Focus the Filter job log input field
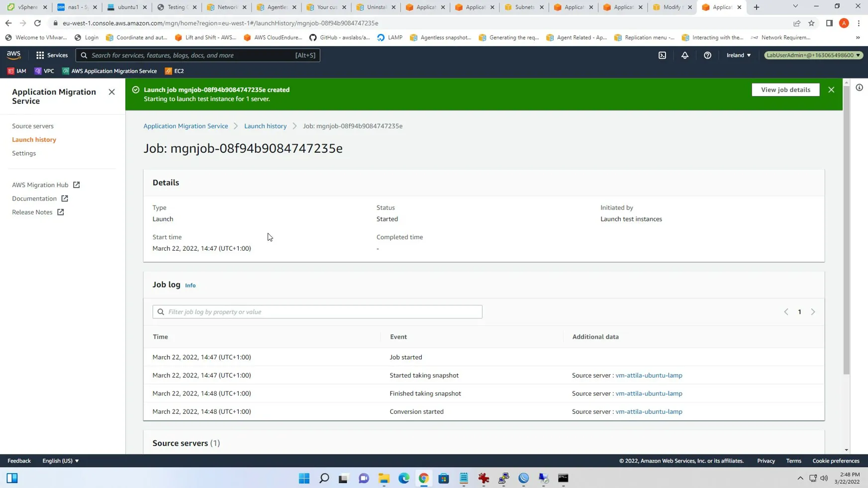The width and height of the screenshot is (868, 488). coord(317,312)
